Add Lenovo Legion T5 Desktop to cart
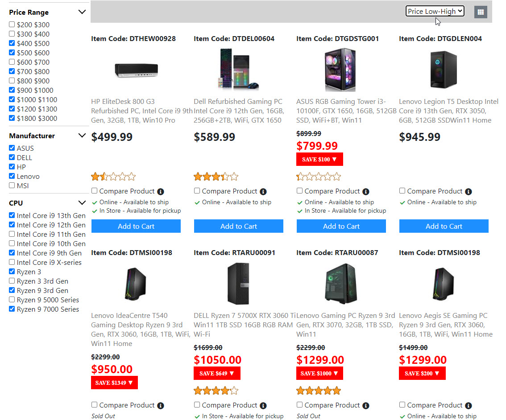 point(444,226)
